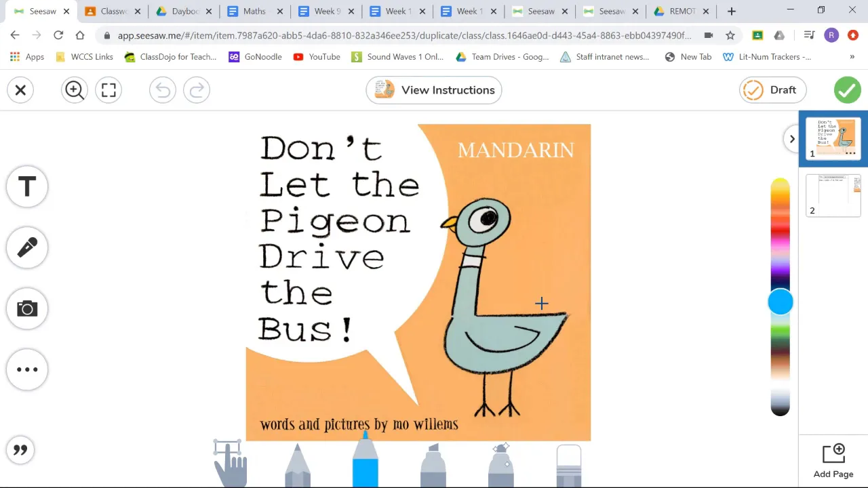This screenshot has width=868, height=488.
Task: Open ClassDojo for Teachers bookmark
Action: (171, 57)
